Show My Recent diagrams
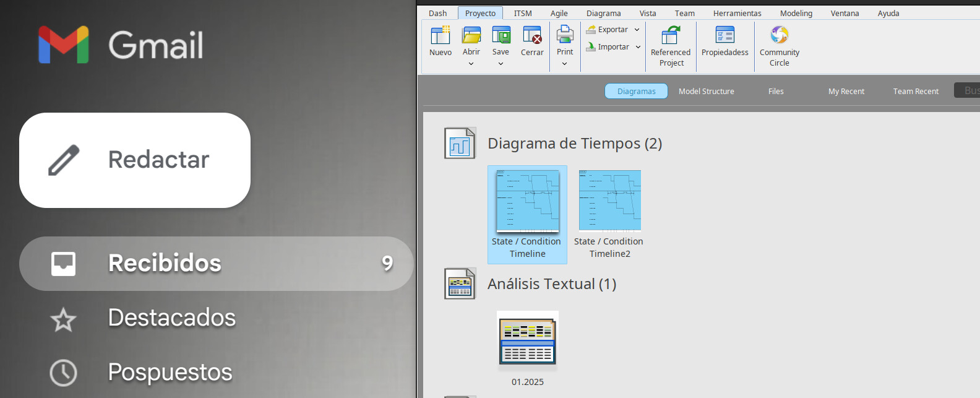The image size is (980, 398). point(846,91)
